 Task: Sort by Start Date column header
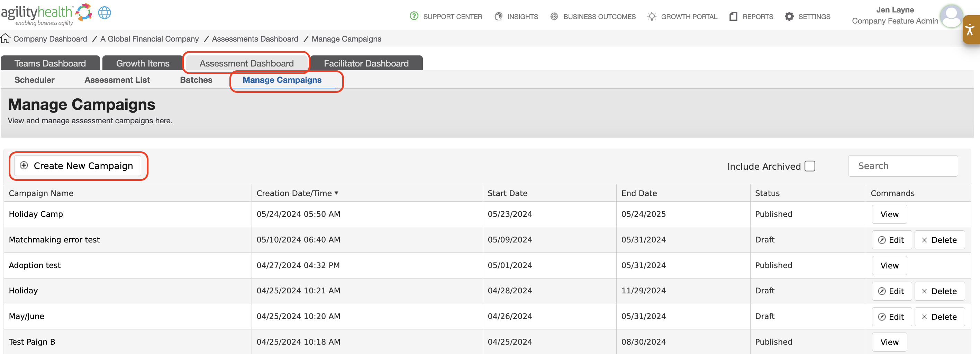[507, 193]
